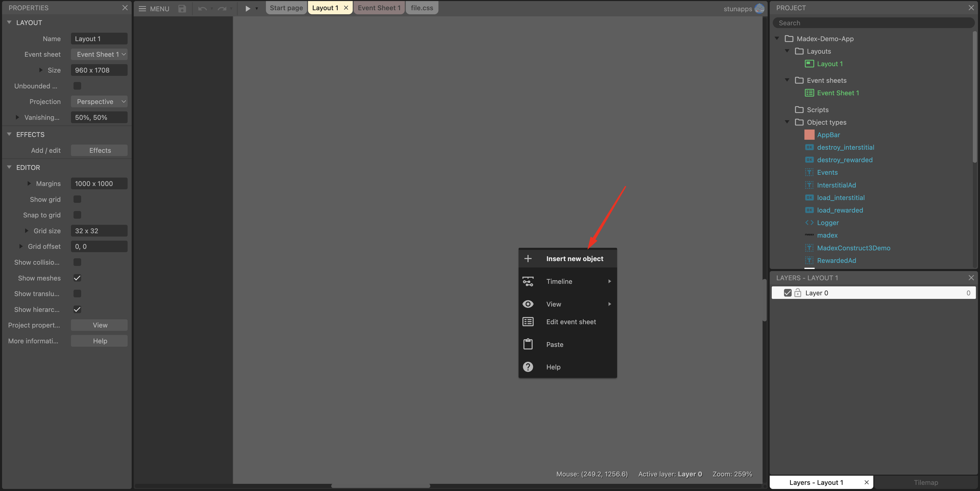The image size is (980, 491).
Task: Close the Layers - Layout 1 tab
Action: (x=867, y=482)
